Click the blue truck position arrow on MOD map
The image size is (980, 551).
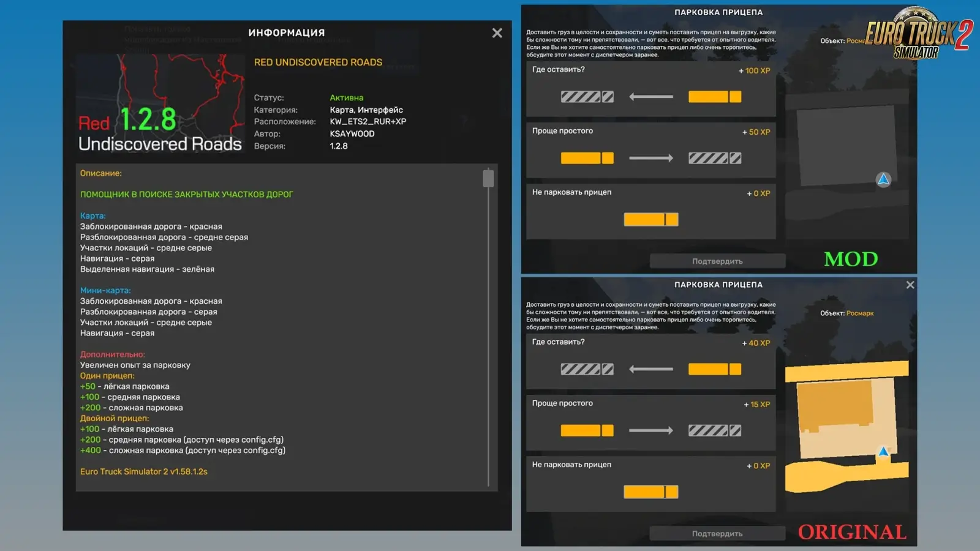pyautogui.click(x=883, y=179)
